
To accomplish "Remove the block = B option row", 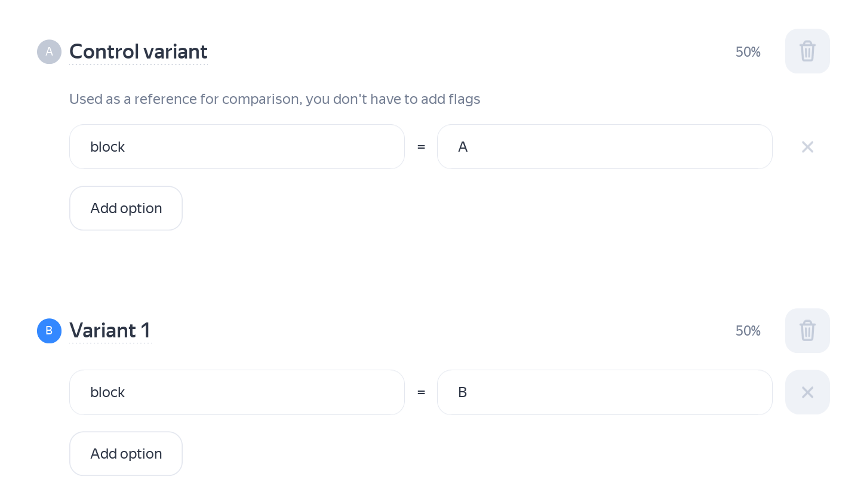I will pyautogui.click(x=807, y=392).
